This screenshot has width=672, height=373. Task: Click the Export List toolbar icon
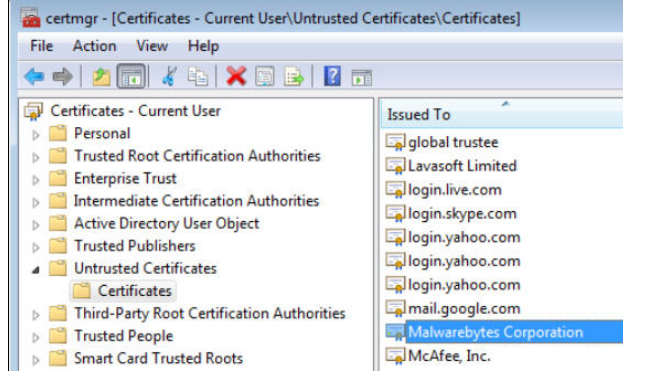point(294,77)
